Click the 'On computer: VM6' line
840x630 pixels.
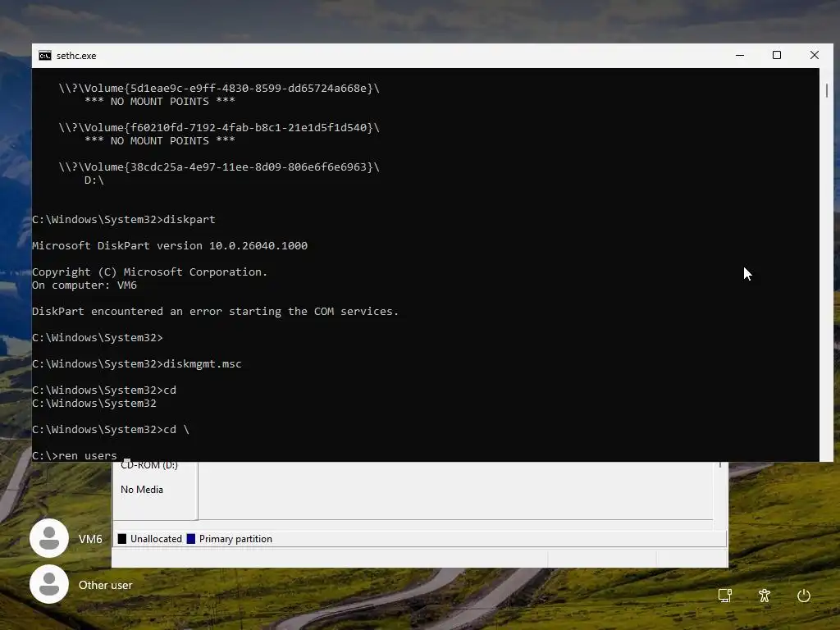pos(84,285)
